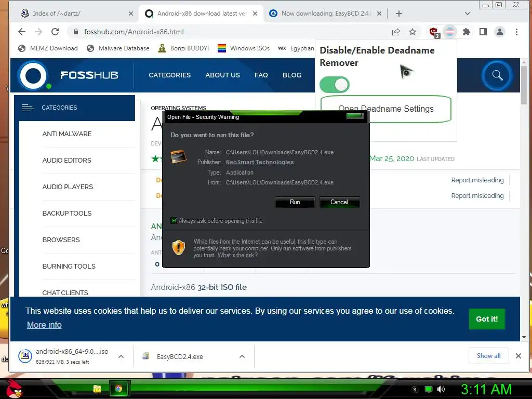Open the Chrome profile avatar
This screenshot has width=532, height=399.
click(x=500, y=32)
